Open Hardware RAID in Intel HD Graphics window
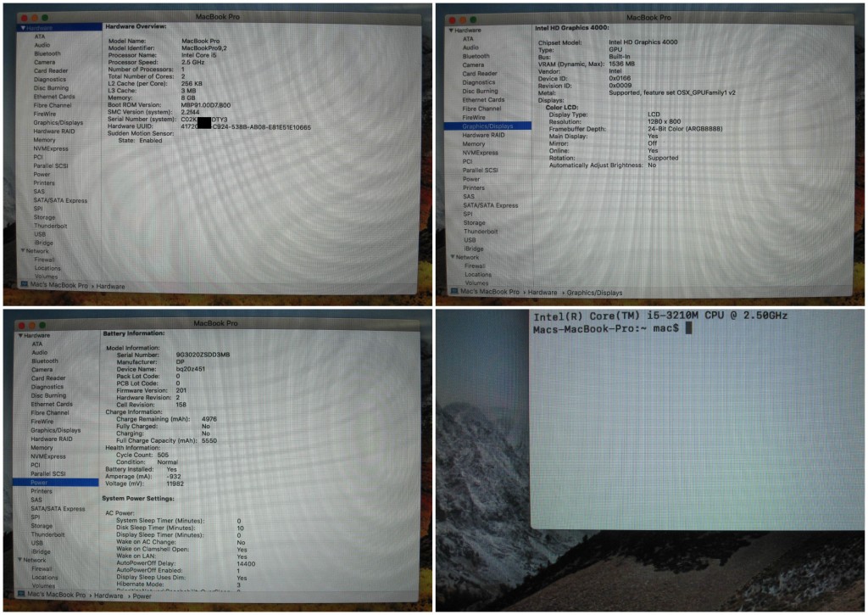Image resolution: width=868 pixels, height=615 pixels. click(483, 135)
